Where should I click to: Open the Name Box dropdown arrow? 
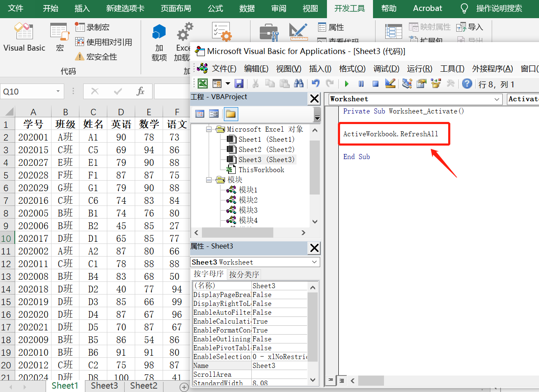[x=58, y=92]
